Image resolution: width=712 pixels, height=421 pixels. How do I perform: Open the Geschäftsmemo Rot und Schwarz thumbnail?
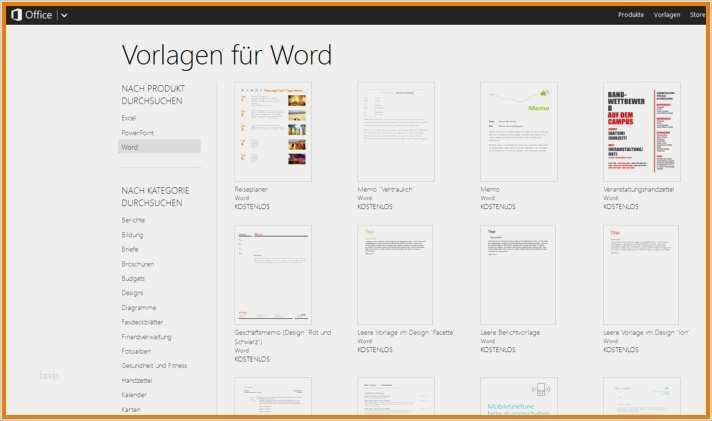pos(273,275)
